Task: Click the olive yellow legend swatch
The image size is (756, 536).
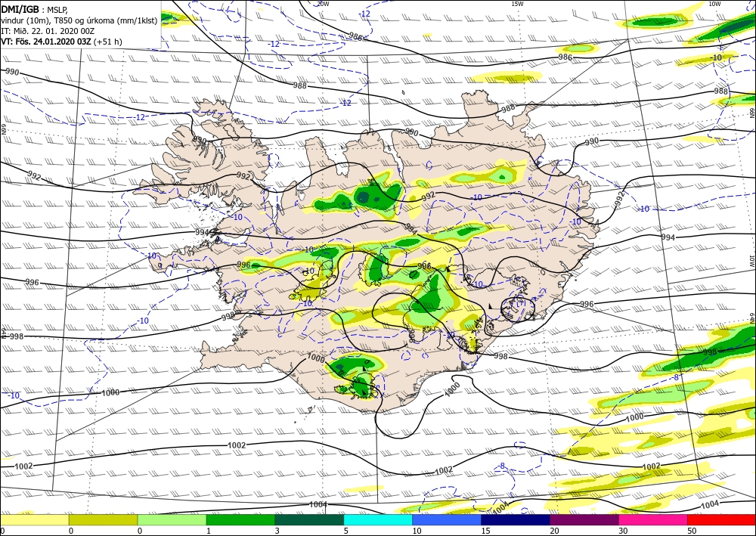Action: click(103, 519)
